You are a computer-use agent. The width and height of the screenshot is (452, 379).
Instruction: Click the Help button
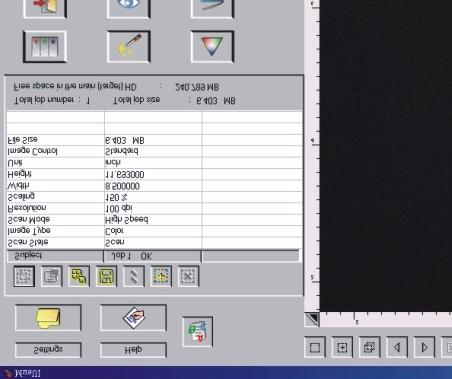(x=133, y=350)
